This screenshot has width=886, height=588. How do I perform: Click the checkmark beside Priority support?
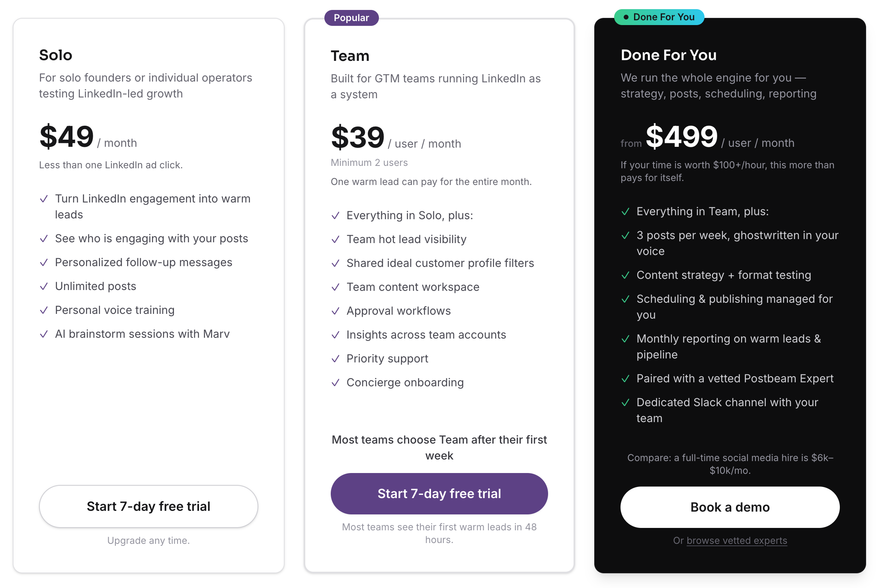point(335,358)
